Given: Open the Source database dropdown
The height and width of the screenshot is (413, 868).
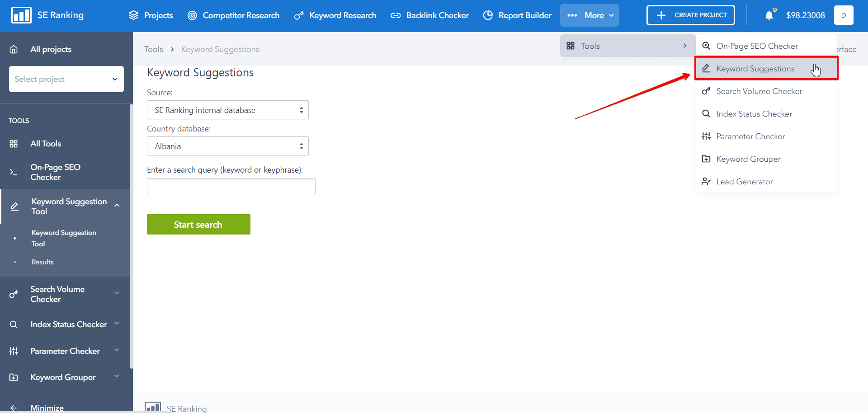Looking at the screenshot, I should pyautogui.click(x=228, y=110).
